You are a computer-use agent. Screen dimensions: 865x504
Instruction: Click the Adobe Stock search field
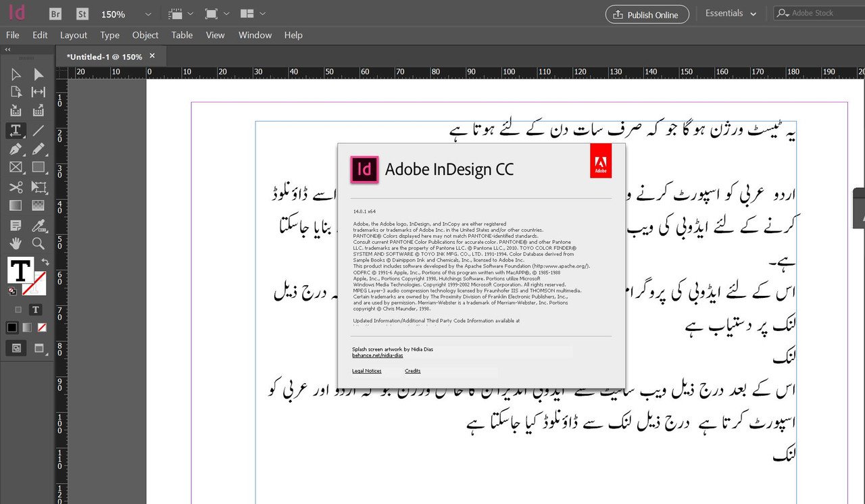point(819,13)
